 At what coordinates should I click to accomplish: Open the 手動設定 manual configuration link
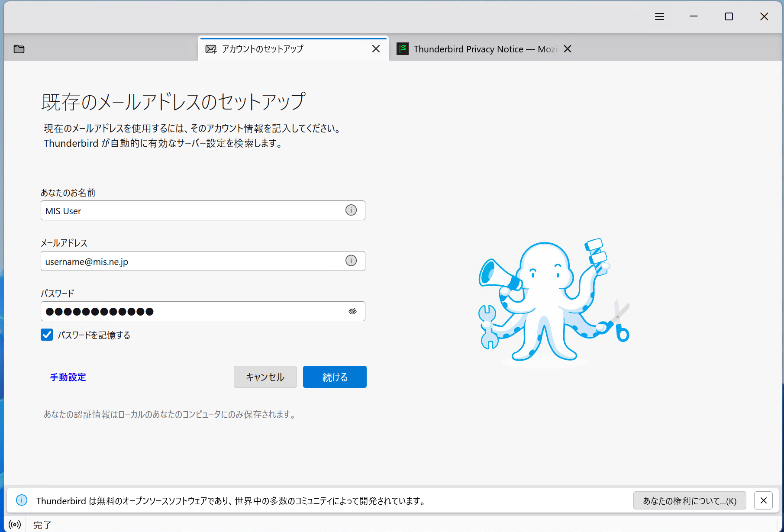pos(68,377)
